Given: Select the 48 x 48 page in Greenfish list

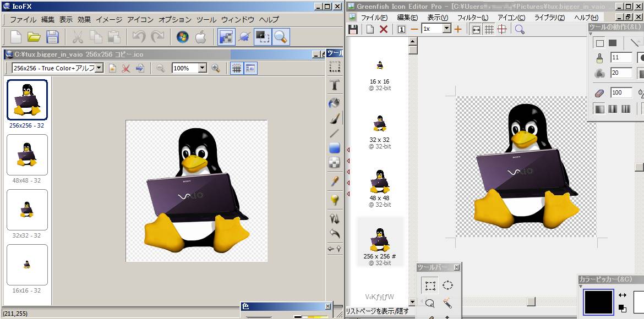Looking at the screenshot, I should (x=379, y=188).
